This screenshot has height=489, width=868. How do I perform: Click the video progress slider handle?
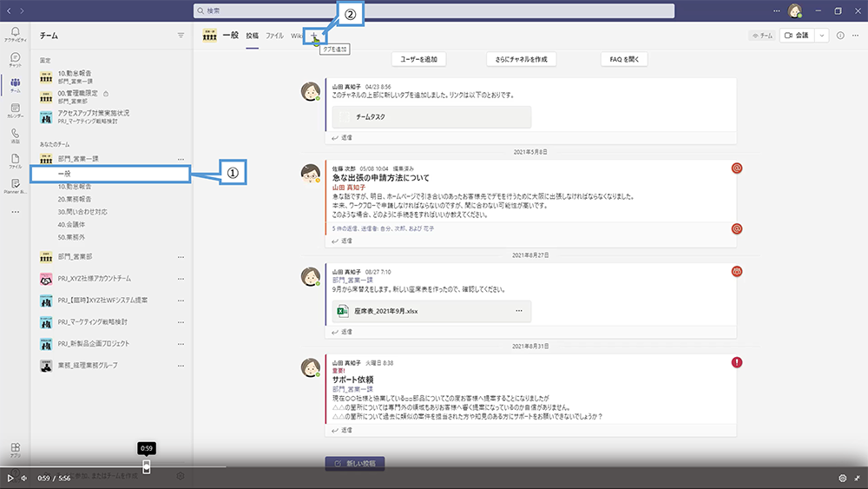(146, 466)
